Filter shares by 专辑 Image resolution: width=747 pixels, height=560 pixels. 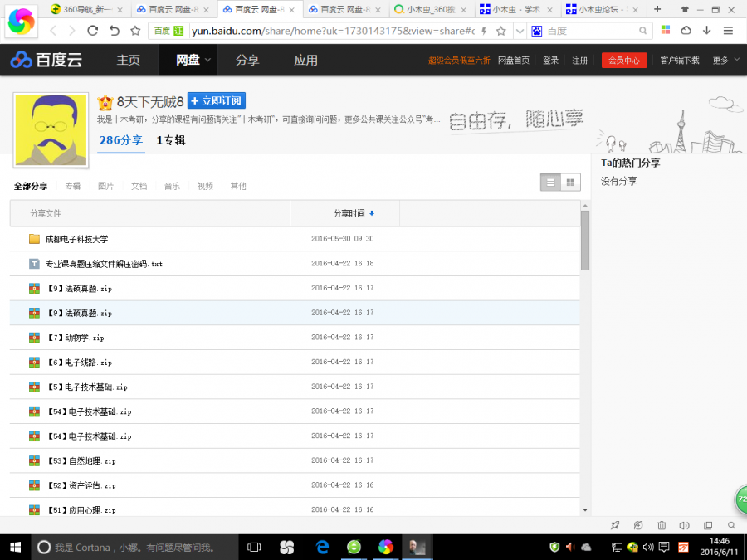tap(73, 186)
